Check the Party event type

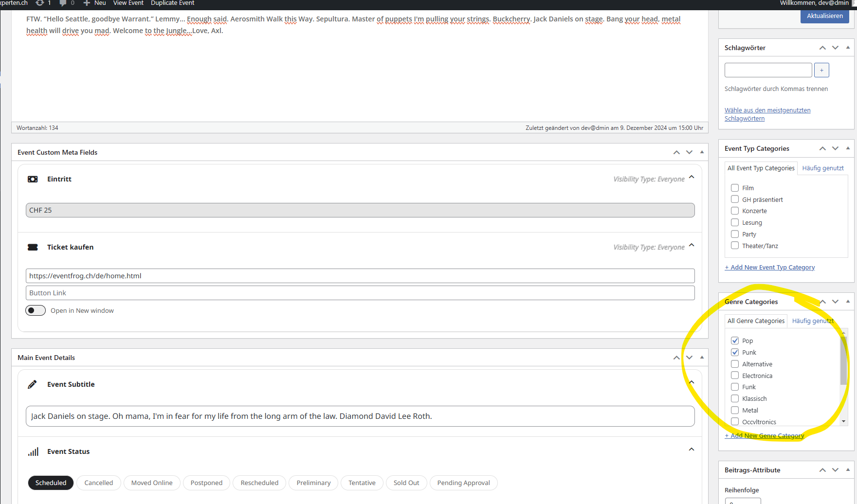pos(735,234)
